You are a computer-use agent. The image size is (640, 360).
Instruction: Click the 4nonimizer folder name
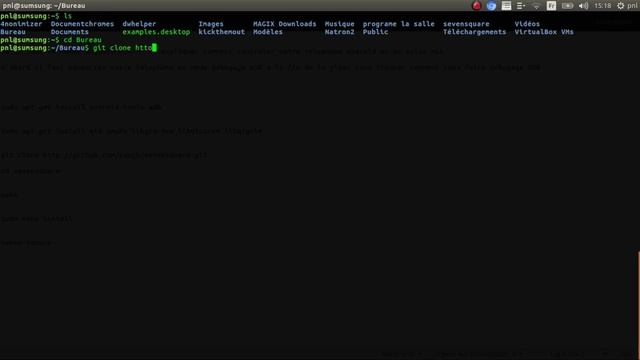coord(21,24)
